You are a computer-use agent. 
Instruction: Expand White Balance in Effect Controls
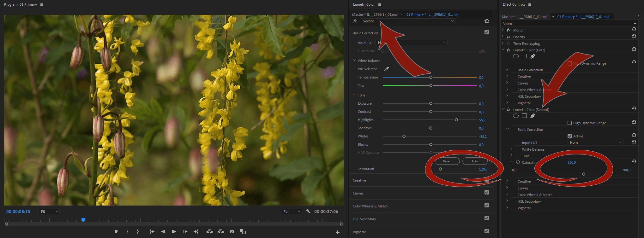(x=512, y=149)
